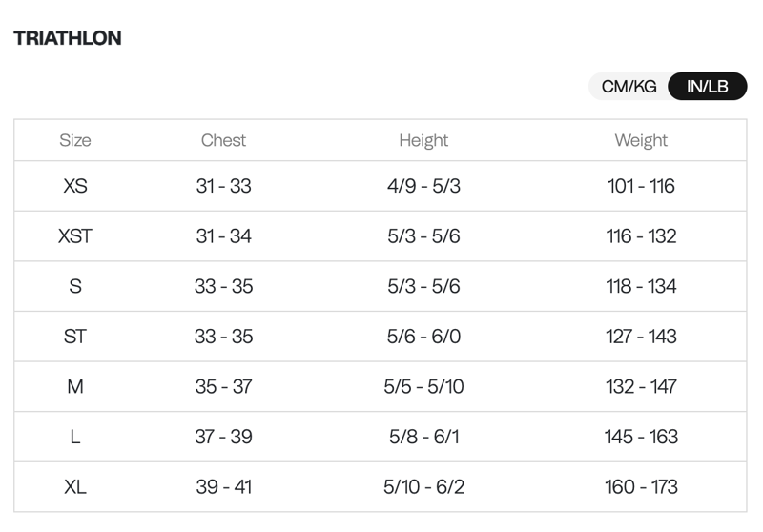This screenshot has height=532, width=763.
Task: Select the IN/LB unit toggle
Action: click(x=707, y=87)
